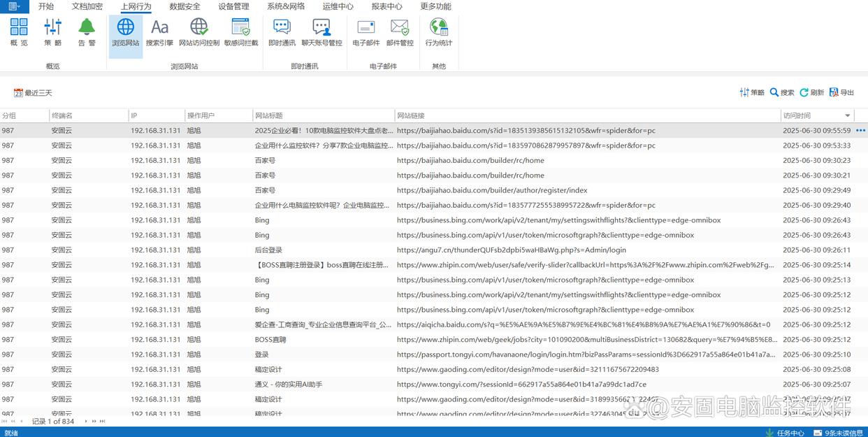The image size is (868, 437).
Task: Click the three-dot more options on first row
Action: [x=860, y=131]
